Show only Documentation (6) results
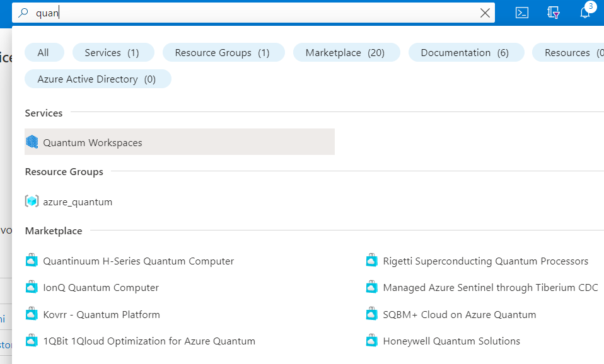This screenshot has width=604, height=364. pyautogui.click(x=465, y=53)
